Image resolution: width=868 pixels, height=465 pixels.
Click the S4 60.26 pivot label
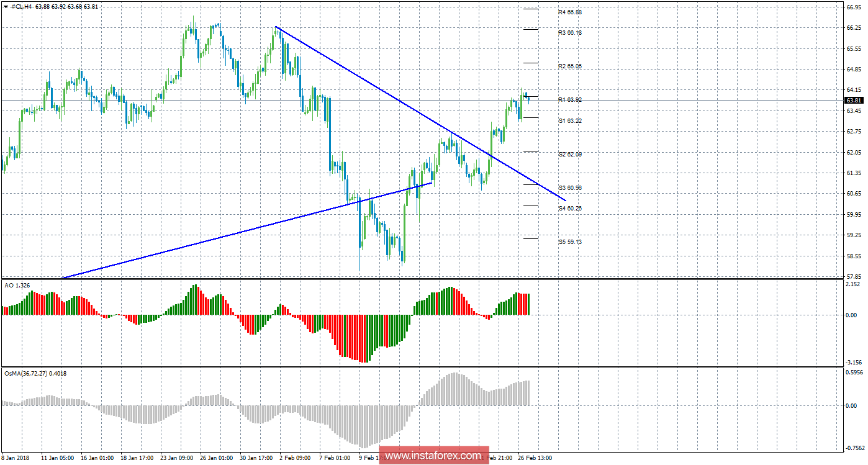(569, 209)
